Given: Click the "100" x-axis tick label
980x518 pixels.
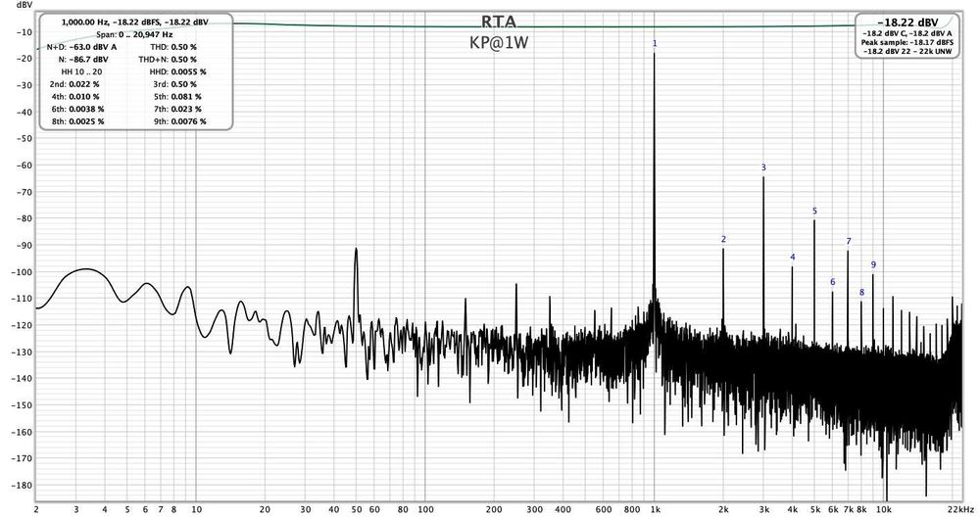Looking at the screenshot, I should click(x=425, y=510).
